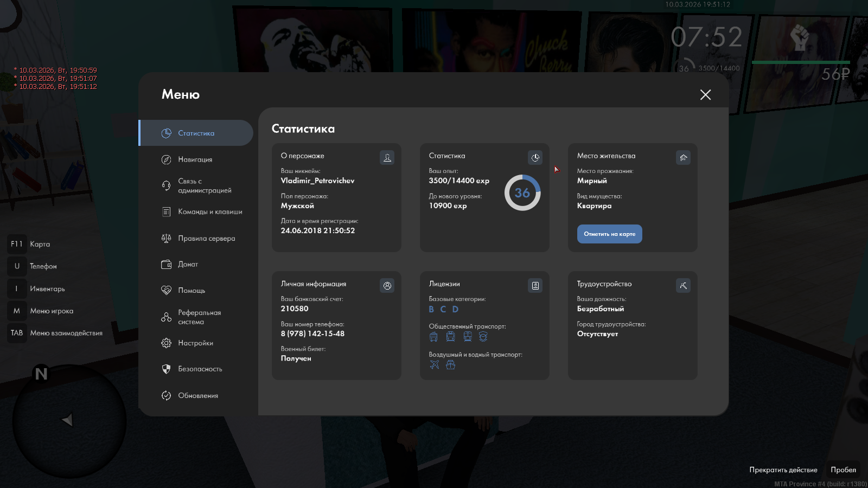868x488 pixels.
Task: Go to Настройки in the sidebar
Action: tap(195, 343)
